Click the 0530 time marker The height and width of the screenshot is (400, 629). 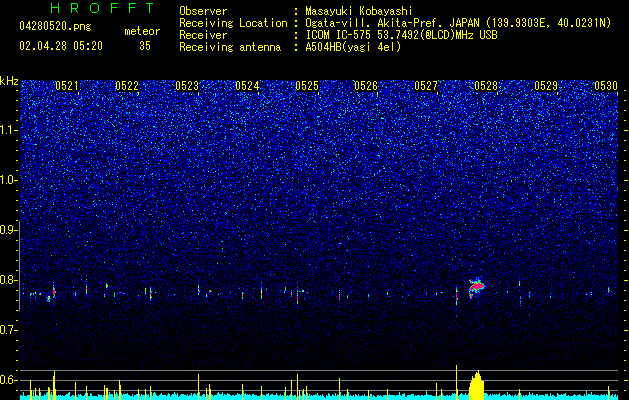coord(606,86)
